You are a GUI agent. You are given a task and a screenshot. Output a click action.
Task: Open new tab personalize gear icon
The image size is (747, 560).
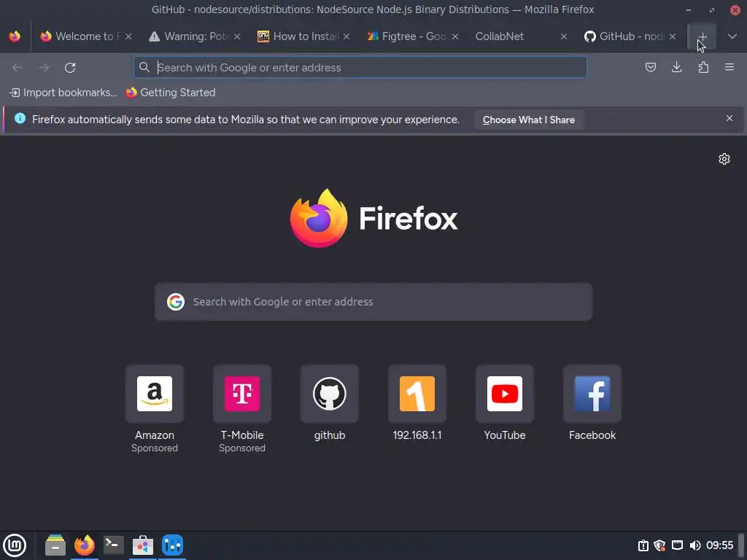pos(724,159)
